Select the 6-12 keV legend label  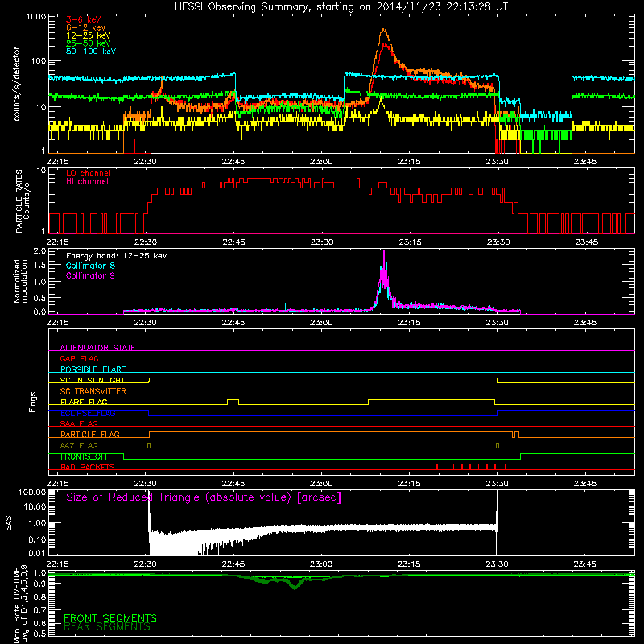pyautogui.click(x=86, y=27)
